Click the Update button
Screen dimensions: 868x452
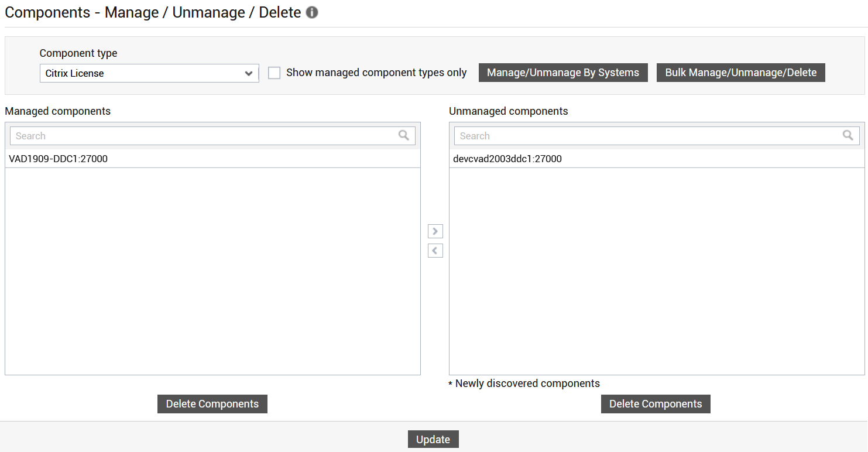pos(433,440)
